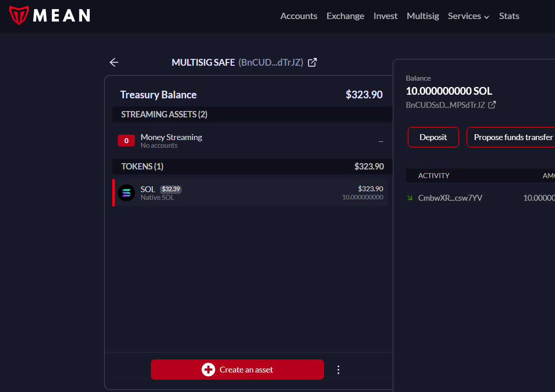Click the Treasury Balance heading
Viewport: 555px width, 392px height.
158,95
